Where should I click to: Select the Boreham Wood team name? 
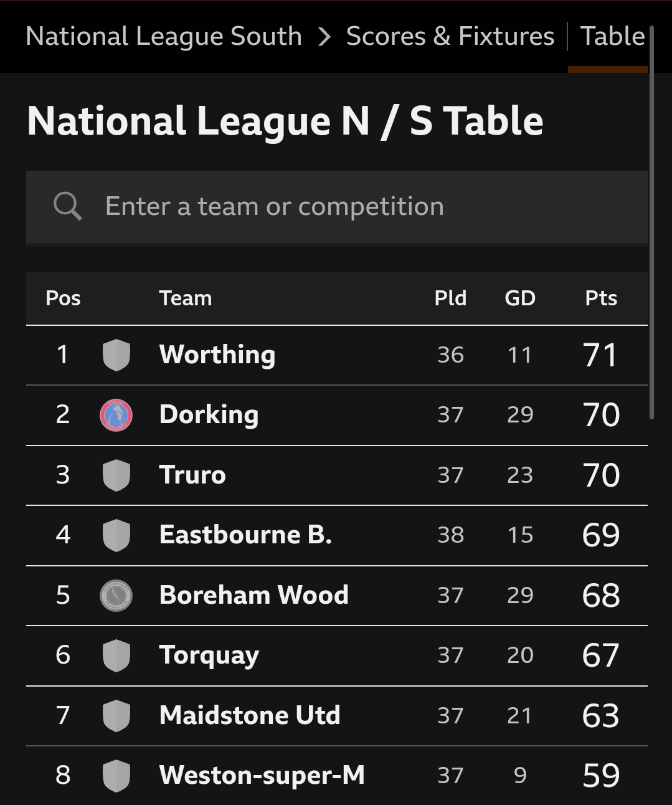pos(254,595)
